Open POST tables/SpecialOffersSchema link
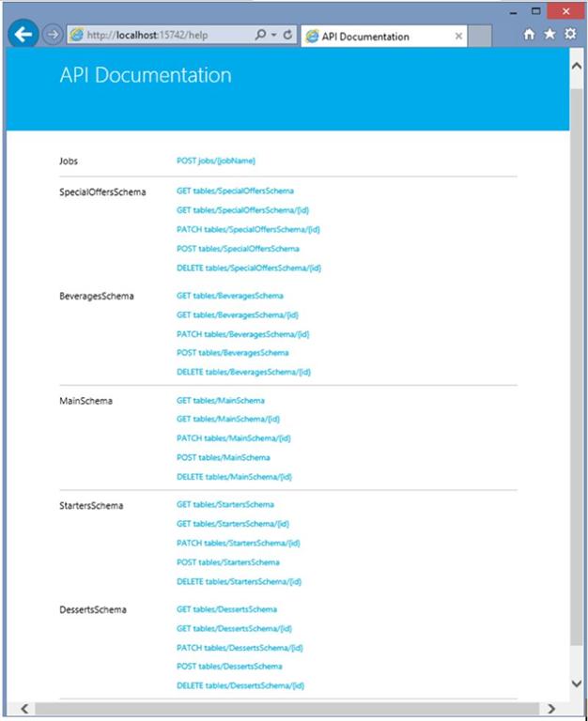 (x=238, y=249)
